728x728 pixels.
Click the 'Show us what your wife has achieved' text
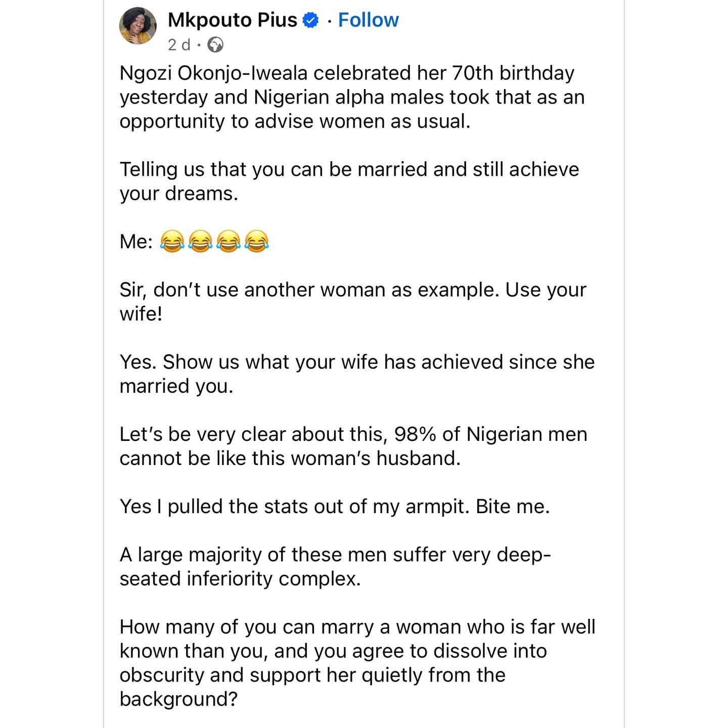tap(357, 374)
